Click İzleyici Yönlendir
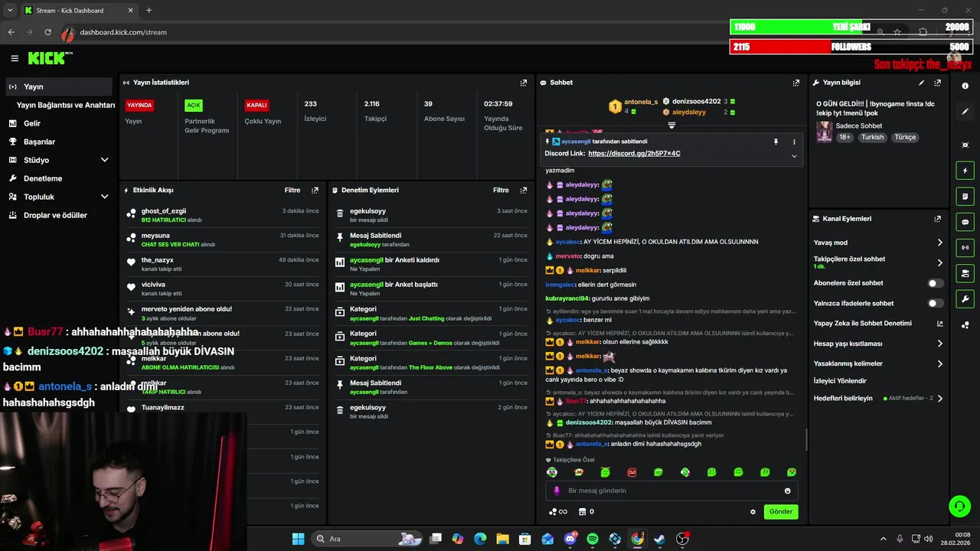 coord(840,381)
